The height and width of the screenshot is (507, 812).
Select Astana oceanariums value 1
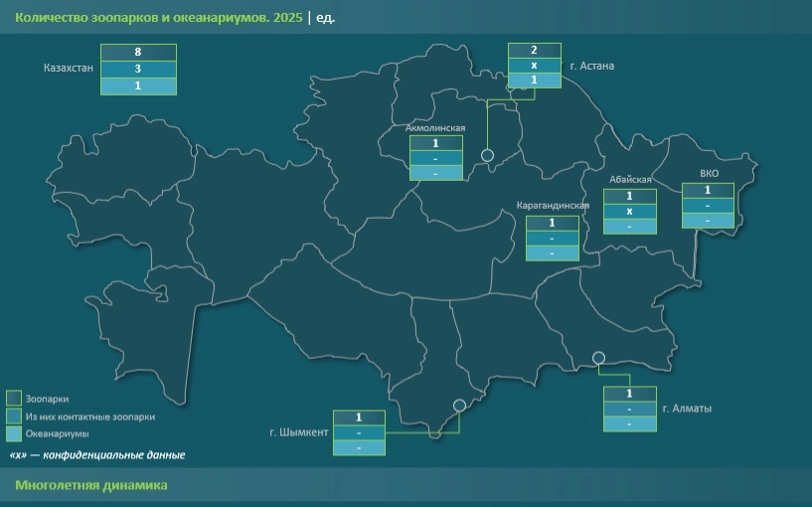tap(534, 80)
